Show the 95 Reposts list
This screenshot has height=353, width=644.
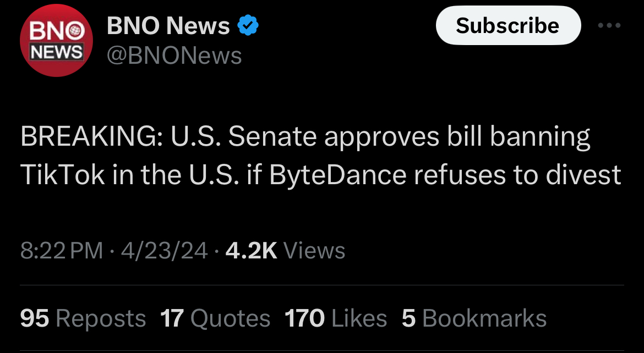pos(83,318)
